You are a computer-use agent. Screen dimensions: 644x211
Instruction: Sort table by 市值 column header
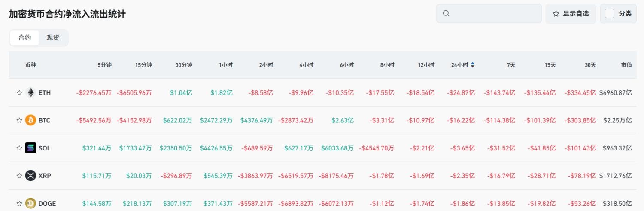(626, 65)
